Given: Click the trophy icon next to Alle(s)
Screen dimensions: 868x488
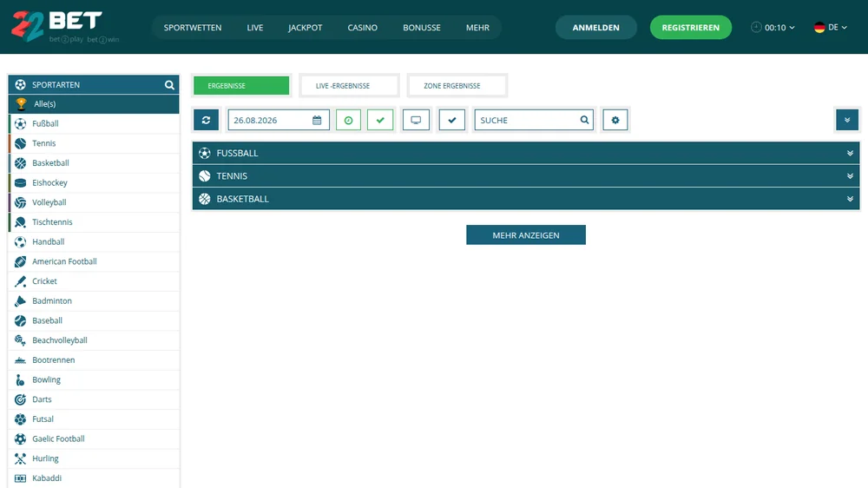Looking at the screenshot, I should pos(21,103).
